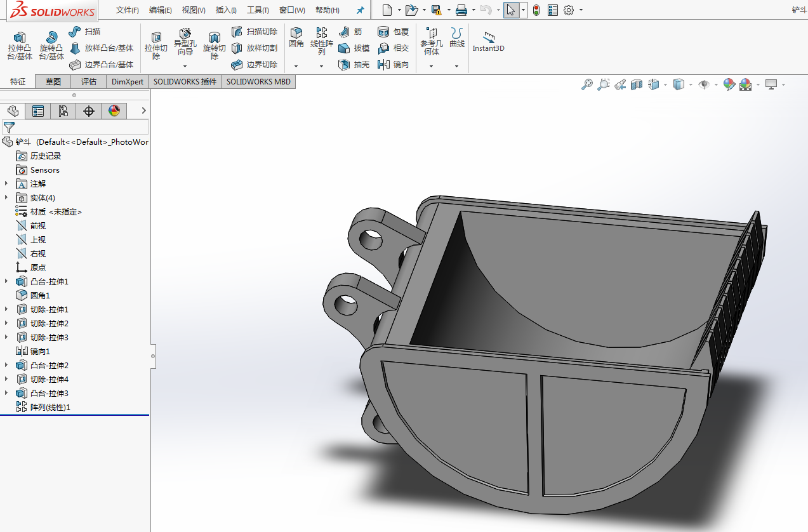
Task: Expand the 凸台-拉伸1 feature node
Action: (x=6, y=281)
